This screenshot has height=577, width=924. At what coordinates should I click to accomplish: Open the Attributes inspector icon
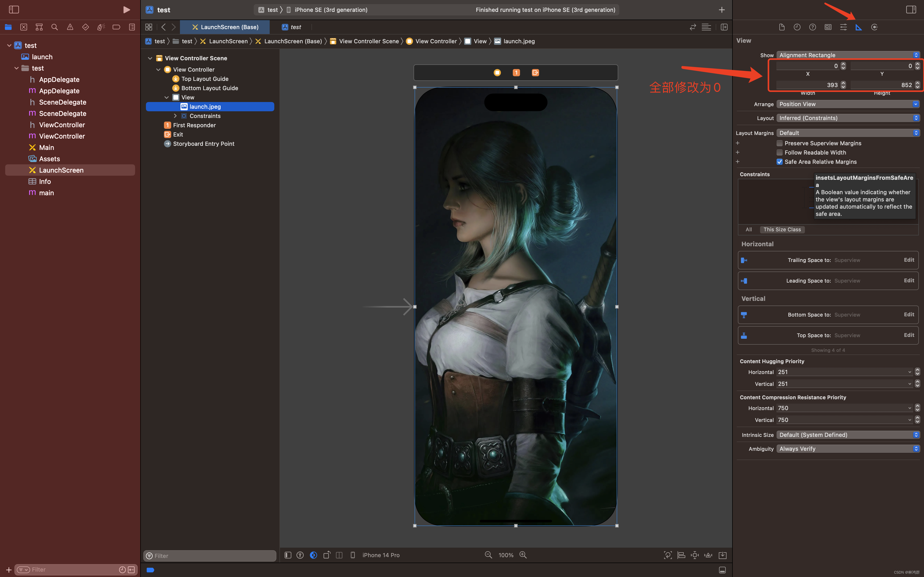click(843, 27)
